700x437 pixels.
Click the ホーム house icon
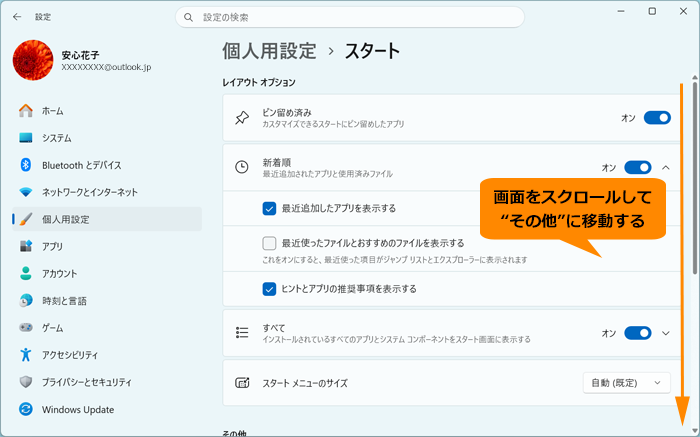coord(26,111)
